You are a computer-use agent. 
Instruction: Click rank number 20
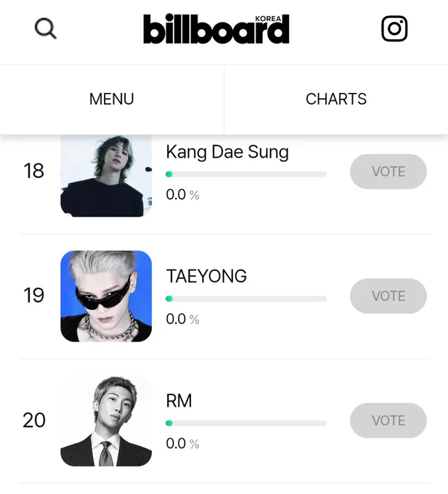34,420
